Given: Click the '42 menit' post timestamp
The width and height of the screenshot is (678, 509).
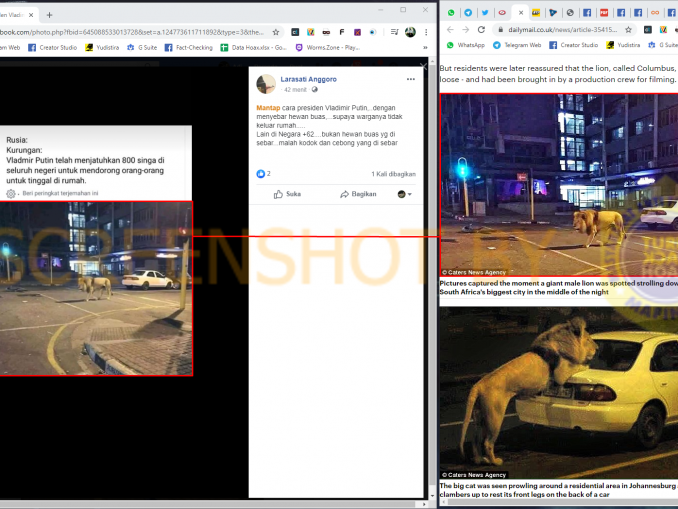Looking at the screenshot, I should click(295, 90).
